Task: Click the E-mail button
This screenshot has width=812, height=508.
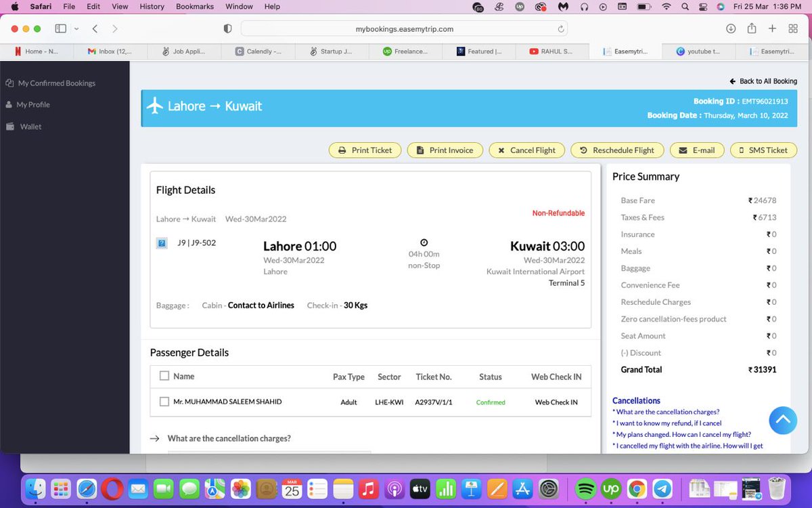Action: [x=697, y=150]
